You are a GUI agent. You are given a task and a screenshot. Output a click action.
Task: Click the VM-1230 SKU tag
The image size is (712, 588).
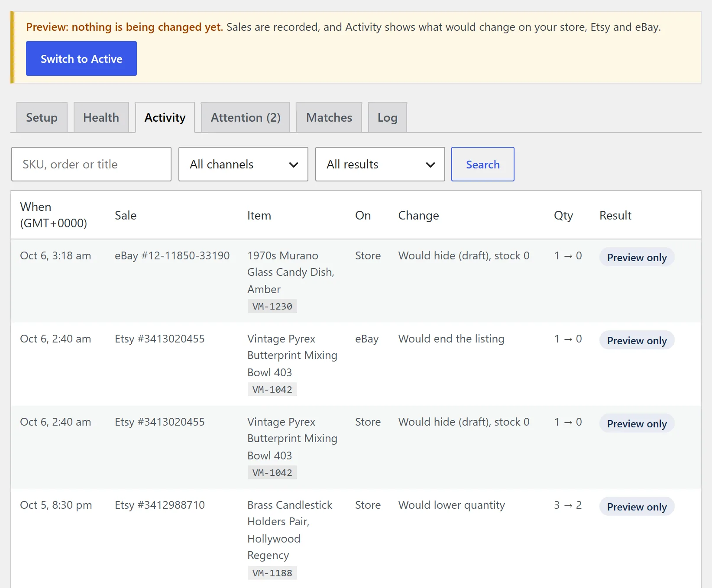(x=272, y=306)
